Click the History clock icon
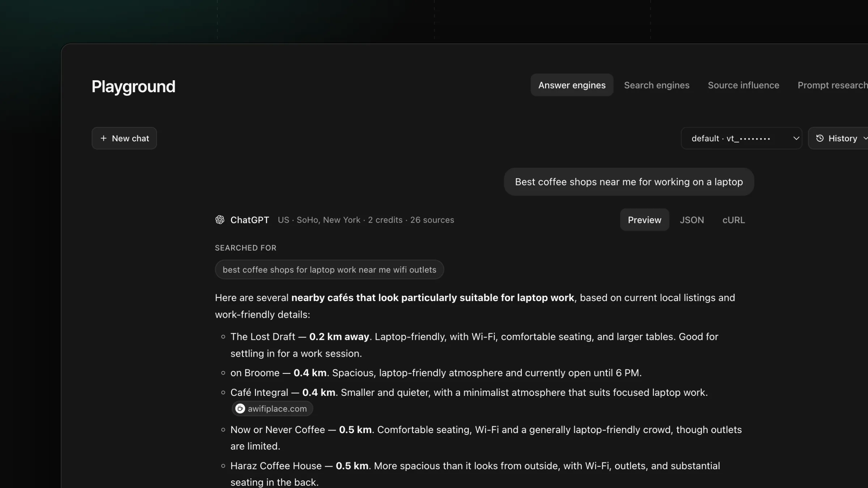 point(820,138)
